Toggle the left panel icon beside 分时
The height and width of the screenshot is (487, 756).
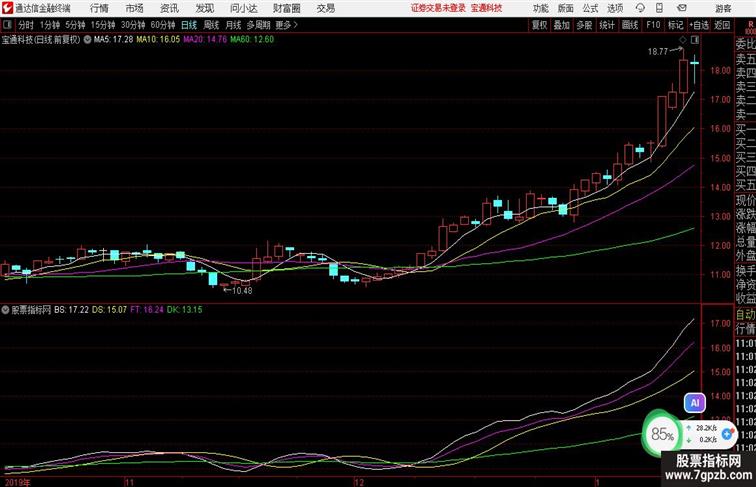click(x=7, y=25)
